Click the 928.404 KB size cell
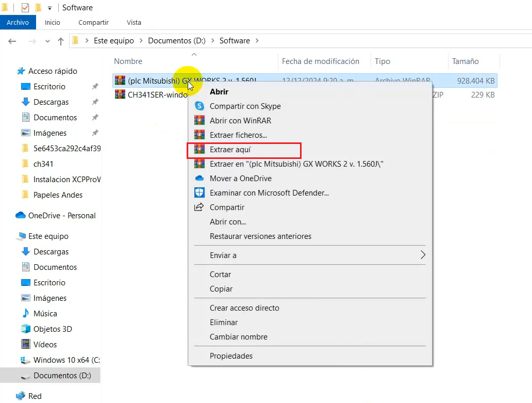532x403 pixels. point(476,81)
